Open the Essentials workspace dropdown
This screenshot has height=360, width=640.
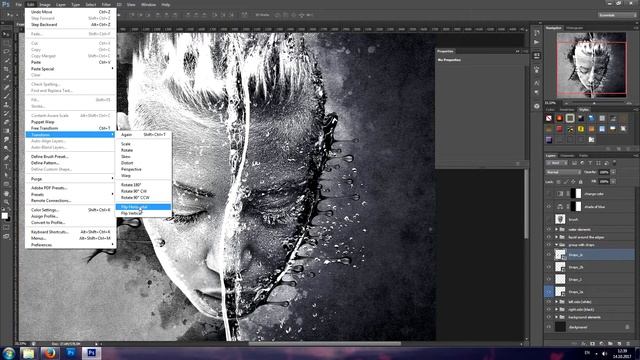[x=617, y=15]
